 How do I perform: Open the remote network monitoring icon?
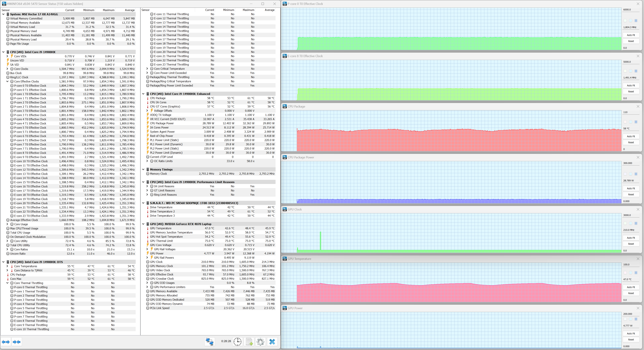pos(209,341)
